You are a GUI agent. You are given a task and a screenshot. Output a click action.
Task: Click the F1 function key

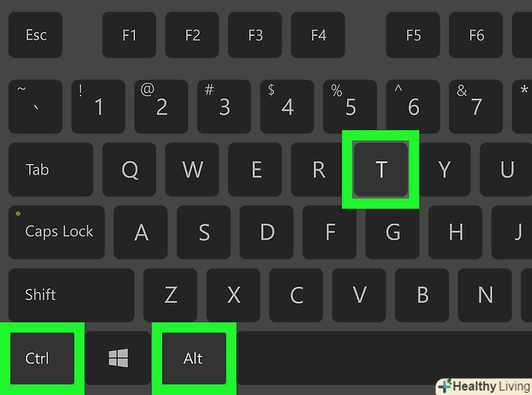(129, 35)
